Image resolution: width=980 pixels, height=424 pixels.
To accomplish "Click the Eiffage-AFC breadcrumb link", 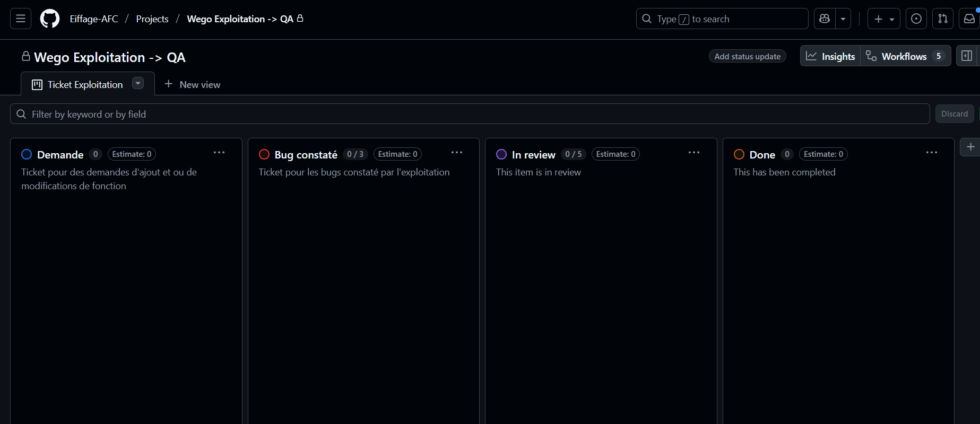I will coord(94,19).
